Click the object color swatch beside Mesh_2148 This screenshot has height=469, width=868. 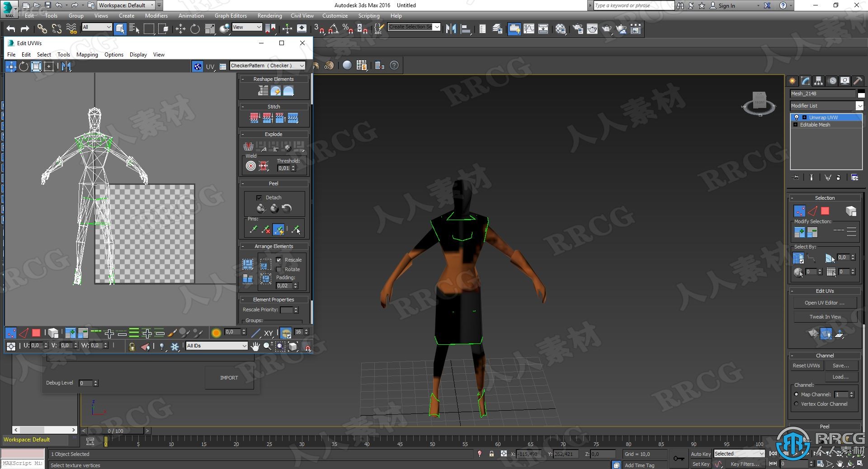point(861,94)
